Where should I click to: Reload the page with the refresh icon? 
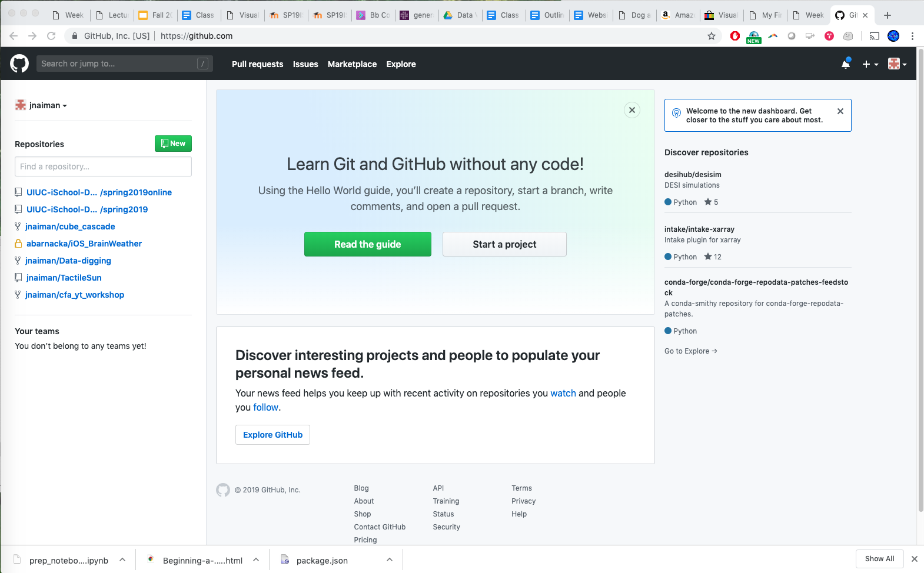click(51, 36)
